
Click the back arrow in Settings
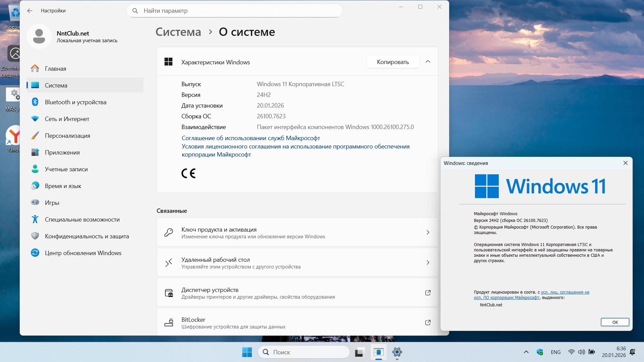[30, 11]
